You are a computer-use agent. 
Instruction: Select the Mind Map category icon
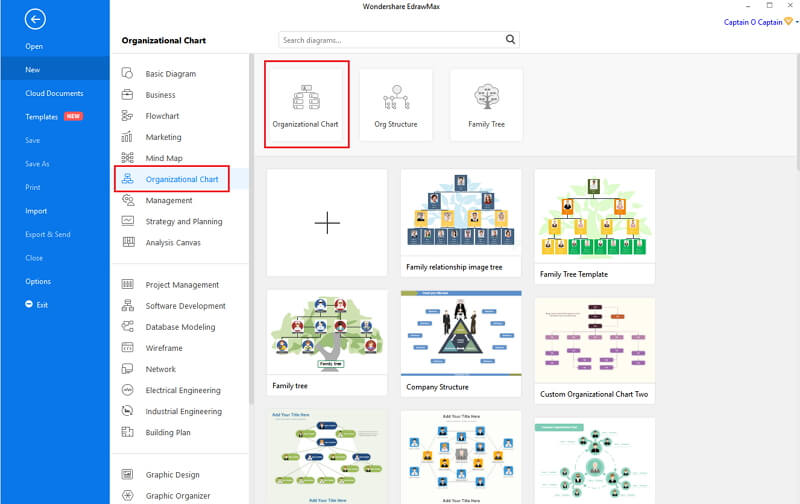(127, 158)
